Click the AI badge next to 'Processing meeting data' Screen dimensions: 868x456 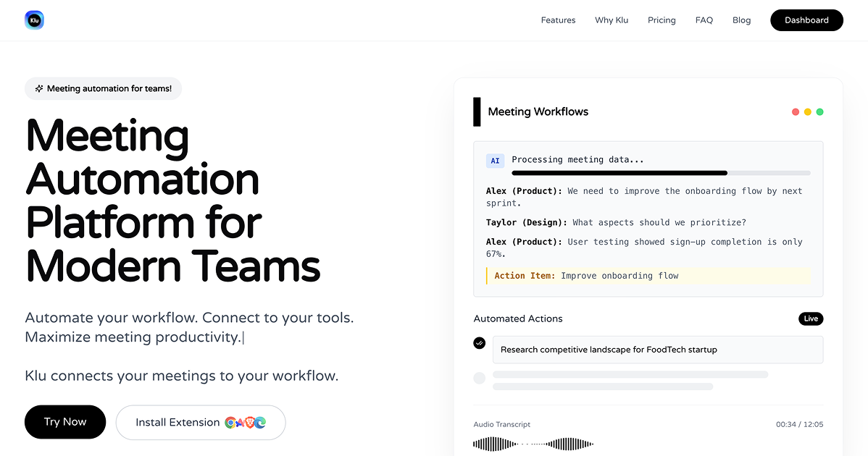pos(495,160)
